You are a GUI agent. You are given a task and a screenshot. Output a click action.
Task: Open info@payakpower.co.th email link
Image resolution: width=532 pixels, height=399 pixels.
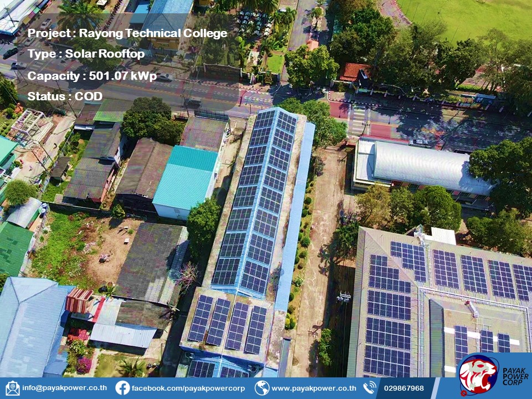(x=64, y=387)
